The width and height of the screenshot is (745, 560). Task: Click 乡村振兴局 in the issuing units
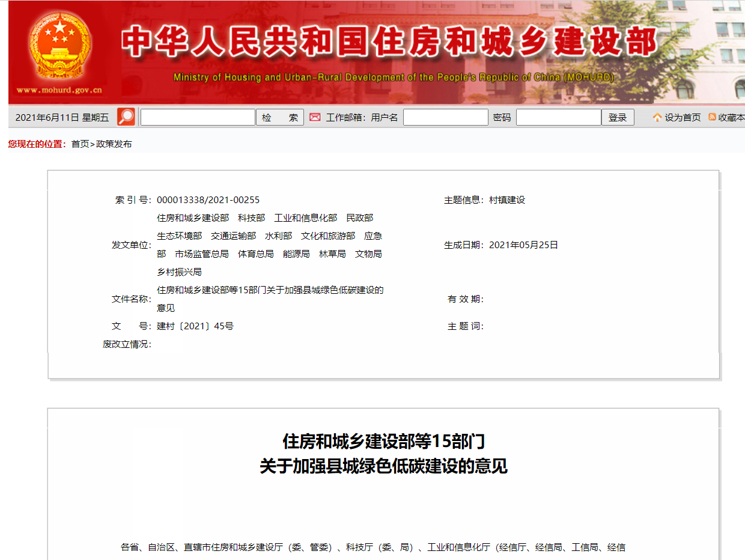point(179,272)
